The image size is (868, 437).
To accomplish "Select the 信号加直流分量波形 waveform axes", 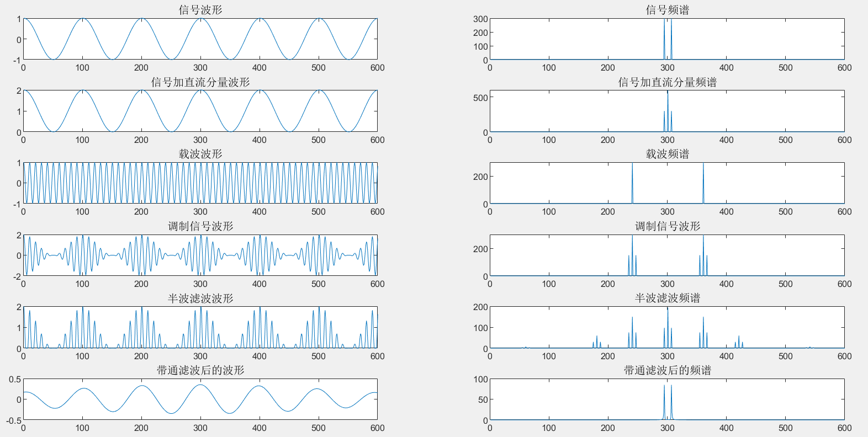I will tap(200, 111).
